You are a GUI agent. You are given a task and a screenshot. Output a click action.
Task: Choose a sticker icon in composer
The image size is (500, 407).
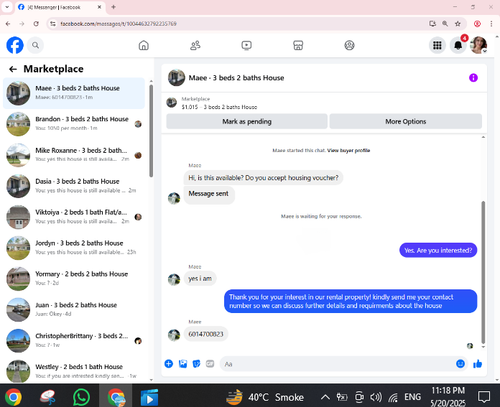tap(196, 364)
